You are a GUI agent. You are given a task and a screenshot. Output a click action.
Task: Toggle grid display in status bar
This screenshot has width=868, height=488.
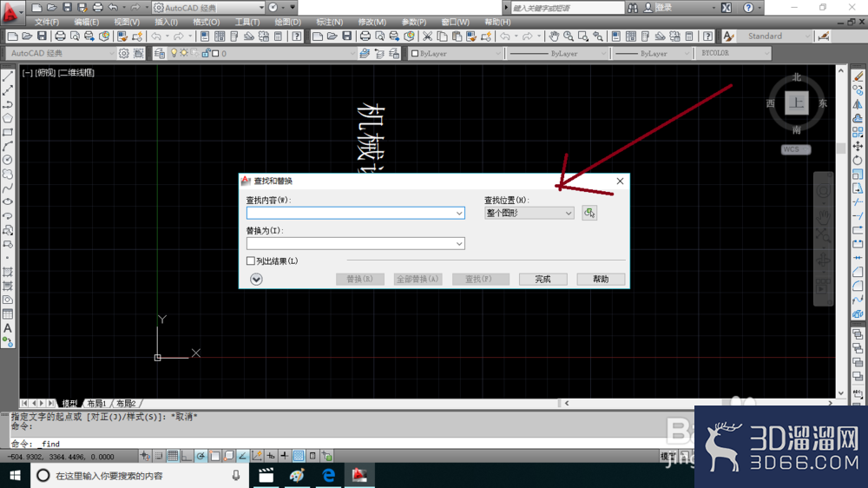pyautogui.click(x=173, y=456)
